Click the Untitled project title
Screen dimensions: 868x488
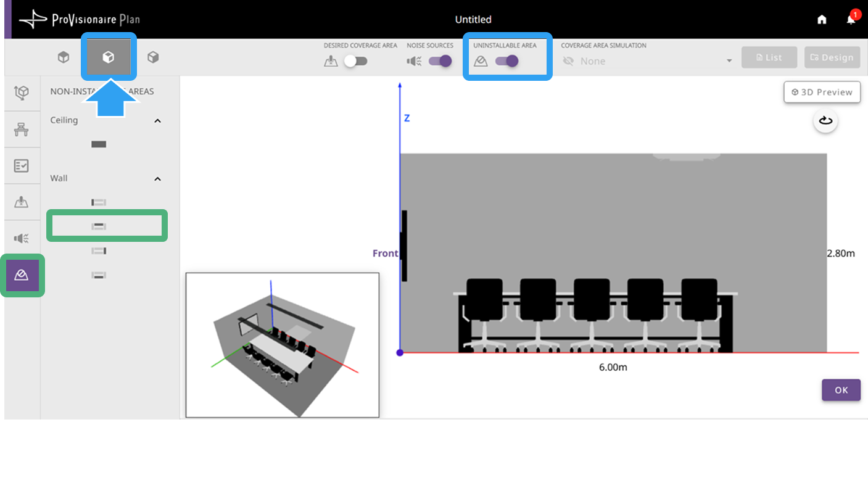tap(473, 20)
